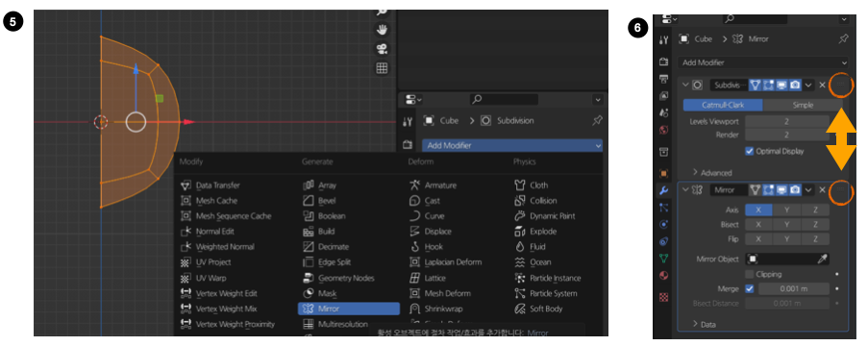Expand the Data subpanel
Viewport: 868px width, 346px height.
tap(705, 325)
